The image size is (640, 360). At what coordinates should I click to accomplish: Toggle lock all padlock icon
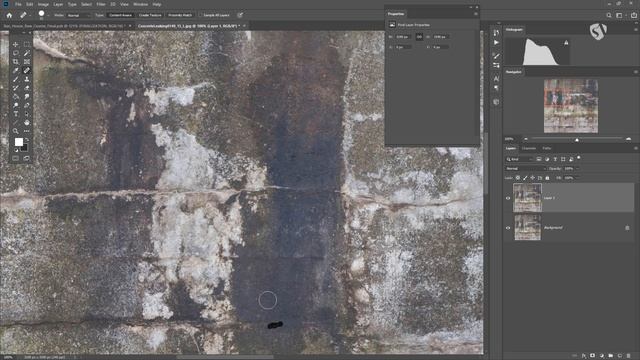click(547, 178)
